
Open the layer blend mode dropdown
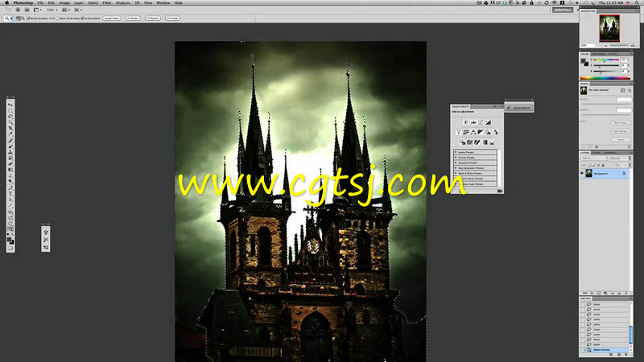pyautogui.click(x=594, y=158)
